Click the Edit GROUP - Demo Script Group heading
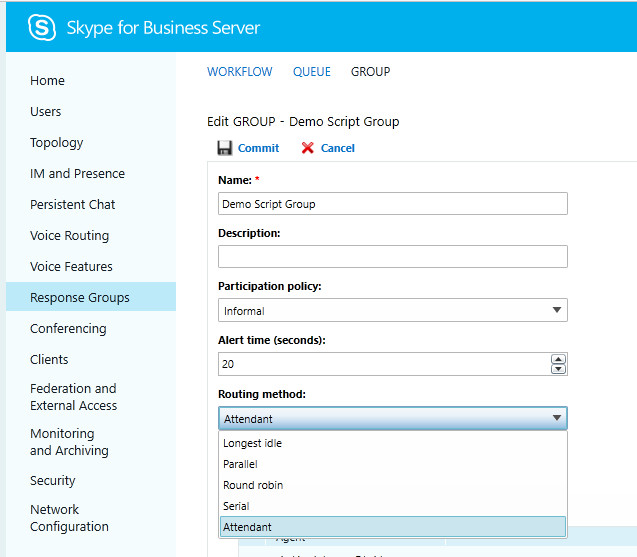 pyautogui.click(x=303, y=121)
